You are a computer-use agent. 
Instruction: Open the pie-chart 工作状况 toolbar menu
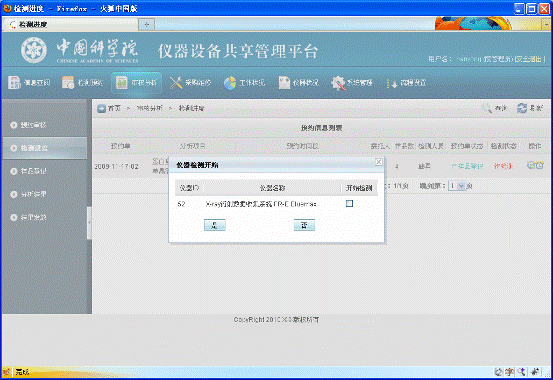pyautogui.click(x=244, y=83)
